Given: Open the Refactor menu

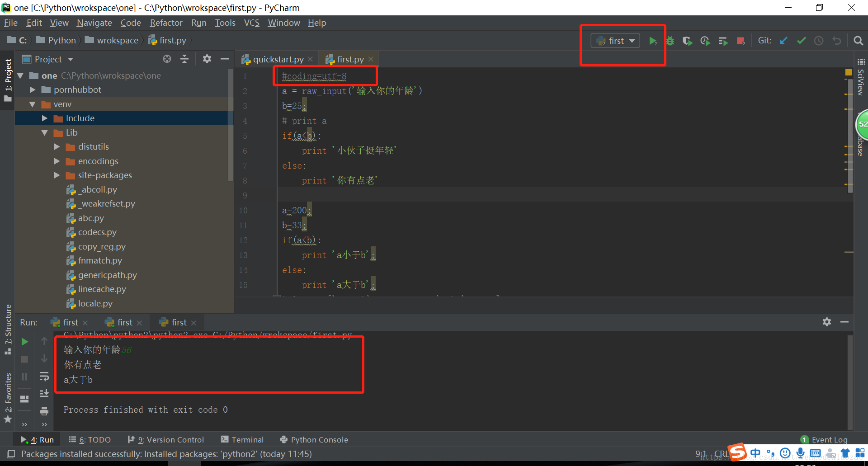Looking at the screenshot, I should coord(166,23).
